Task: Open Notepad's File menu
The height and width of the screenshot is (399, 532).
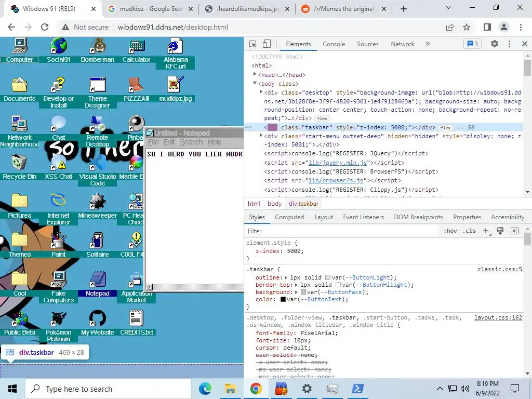Action: pyautogui.click(x=153, y=142)
